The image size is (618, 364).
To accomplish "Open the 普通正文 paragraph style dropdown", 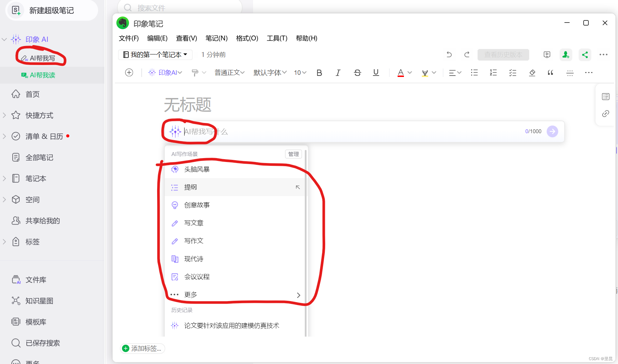I will [230, 73].
